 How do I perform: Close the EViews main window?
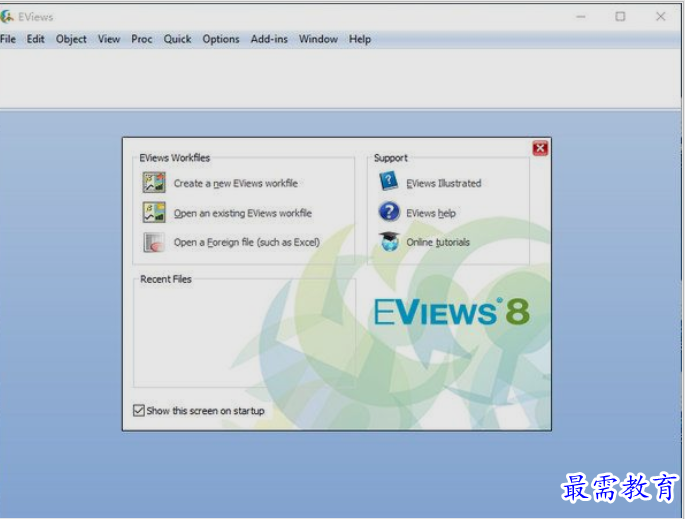pos(661,17)
